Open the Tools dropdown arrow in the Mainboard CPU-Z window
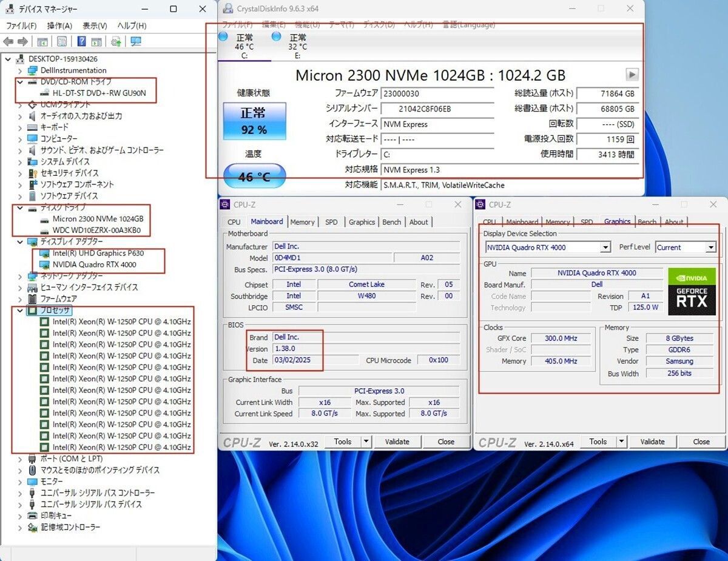The image size is (728, 561). point(366,442)
